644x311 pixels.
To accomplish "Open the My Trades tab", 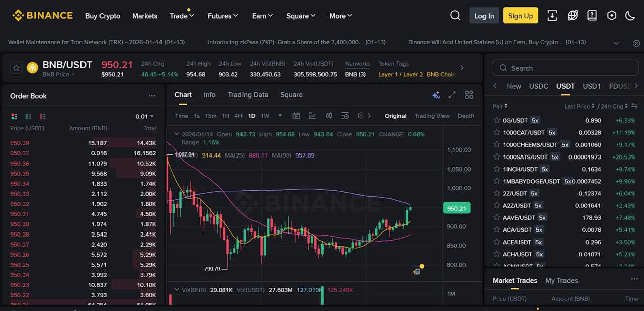I will tap(561, 280).
